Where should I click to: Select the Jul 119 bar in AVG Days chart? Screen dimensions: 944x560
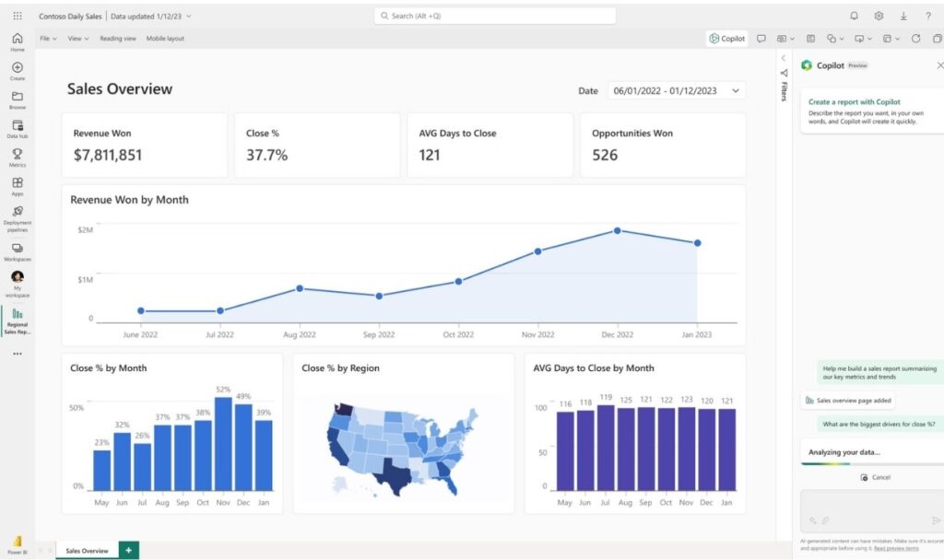tap(606, 449)
